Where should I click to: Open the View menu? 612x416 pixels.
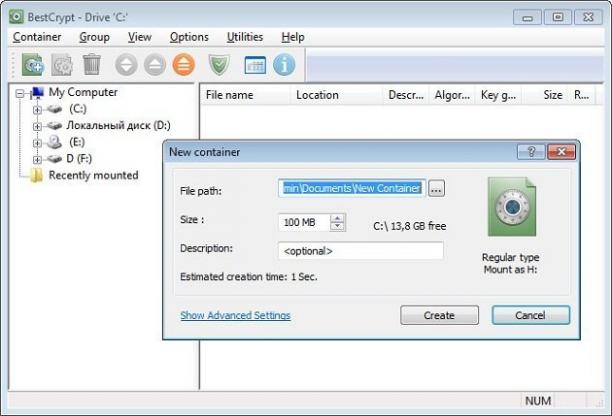coord(140,37)
